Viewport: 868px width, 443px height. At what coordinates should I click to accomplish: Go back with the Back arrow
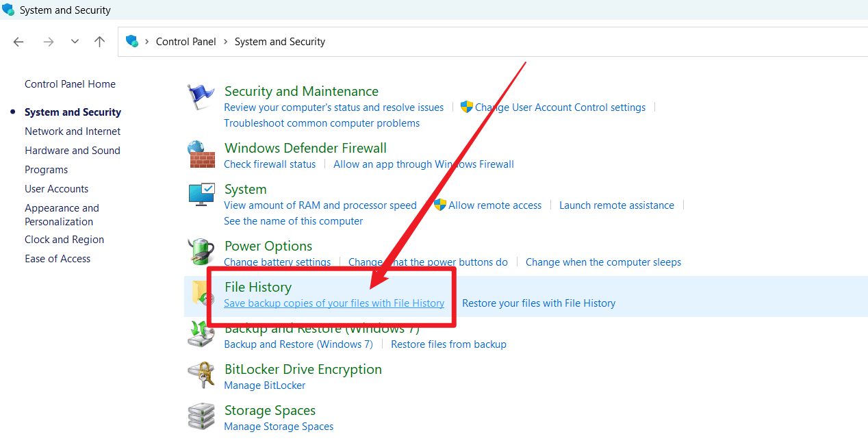(x=18, y=42)
